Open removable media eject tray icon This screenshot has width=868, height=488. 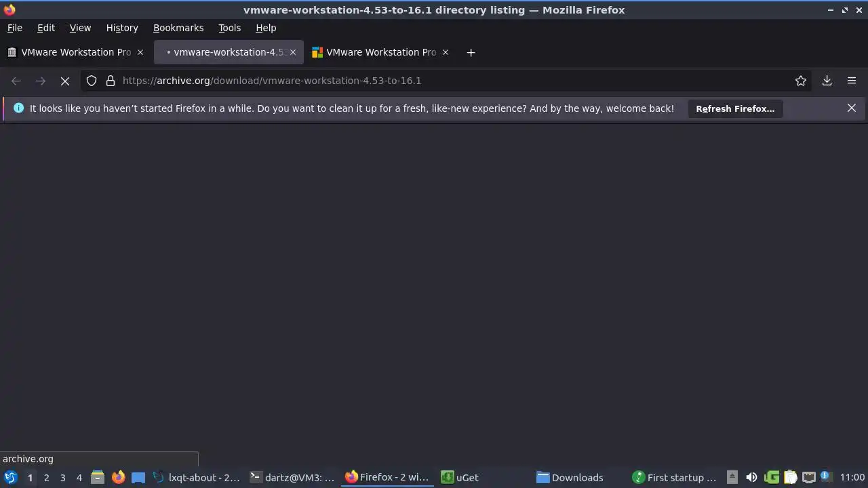click(x=732, y=477)
